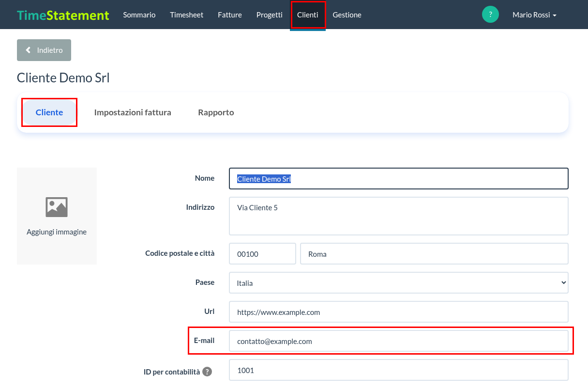
Task: Navigate to Progetti
Action: tap(270, 15)
